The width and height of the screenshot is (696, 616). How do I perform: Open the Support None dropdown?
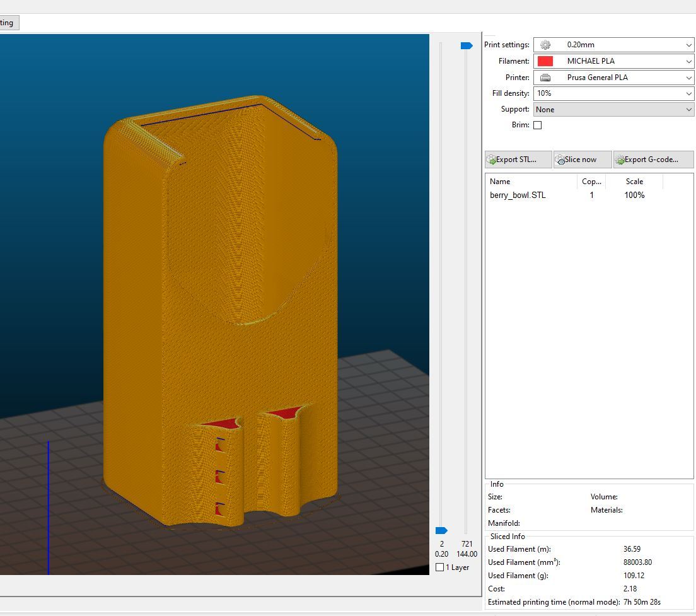pyautogui.click(x=613, y=110)
